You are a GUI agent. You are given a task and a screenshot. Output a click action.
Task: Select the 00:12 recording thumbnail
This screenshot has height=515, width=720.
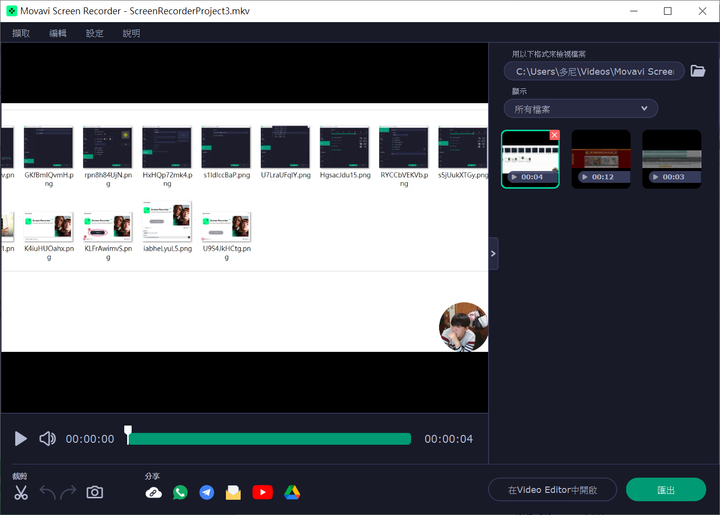point(601,159)
